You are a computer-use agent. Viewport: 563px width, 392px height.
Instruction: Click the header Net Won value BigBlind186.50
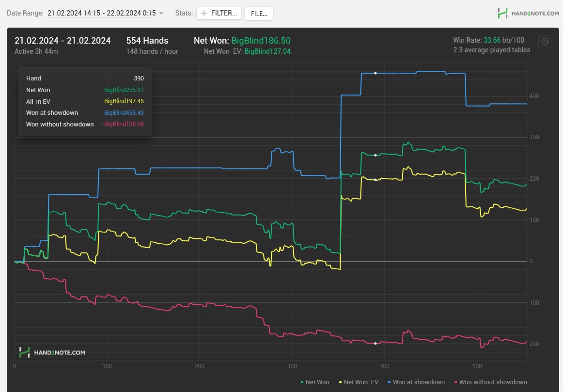261,41
